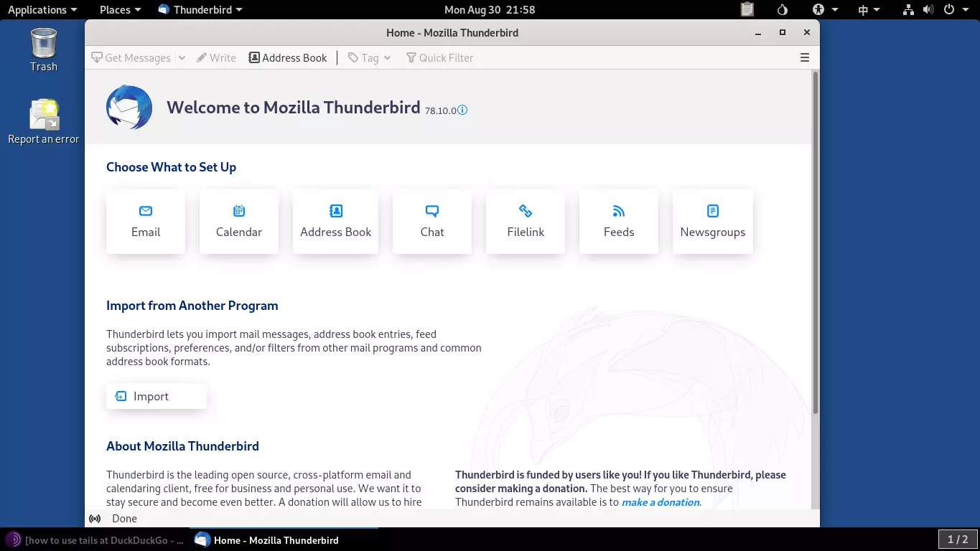Open the Applications menu

[x=38, y=9]
